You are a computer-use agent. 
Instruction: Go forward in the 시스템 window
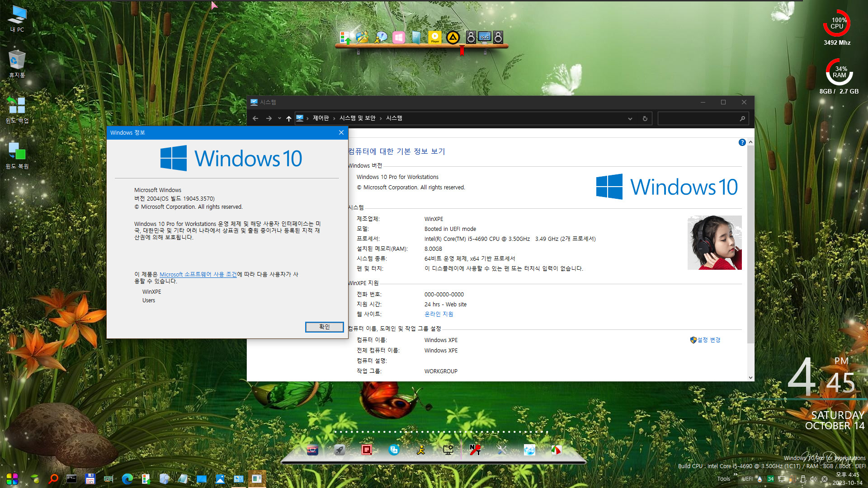[269, 118]
